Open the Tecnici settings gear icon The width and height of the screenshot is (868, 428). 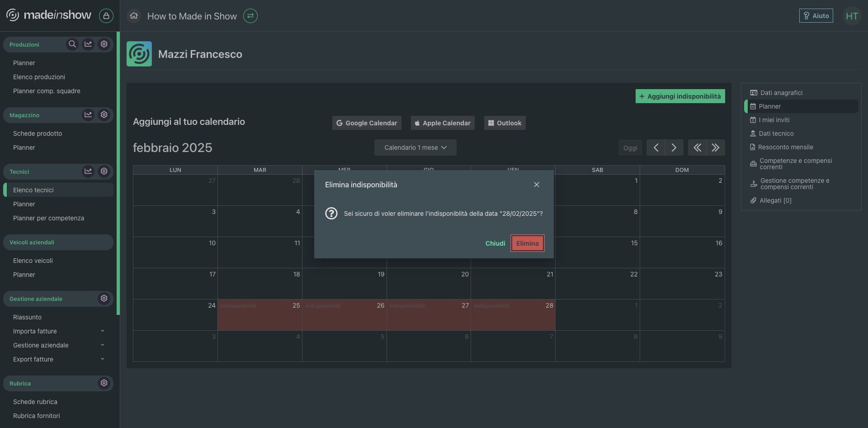[x=104, y=171]
